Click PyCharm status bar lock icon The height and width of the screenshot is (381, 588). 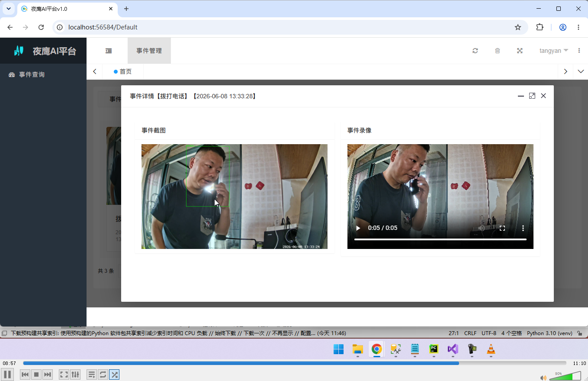pos(580,333)
